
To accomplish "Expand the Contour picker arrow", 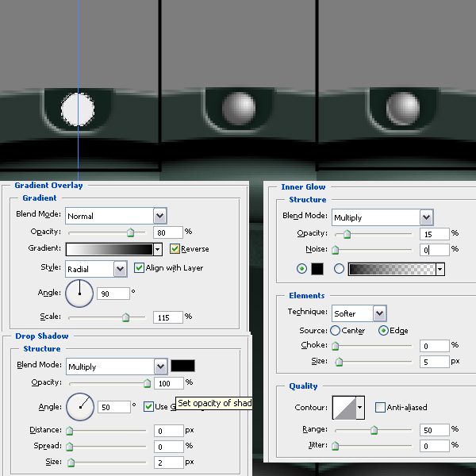I will pyautogui.click(x=360, y=408).
